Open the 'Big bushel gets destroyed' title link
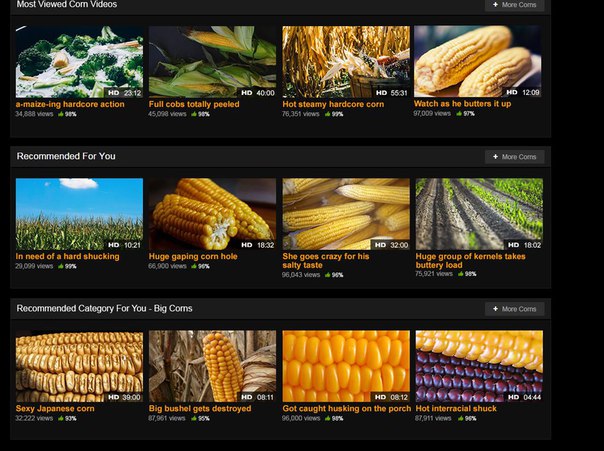Image resolution: width=604 pixels, height=451 pixels. [200, 409]
